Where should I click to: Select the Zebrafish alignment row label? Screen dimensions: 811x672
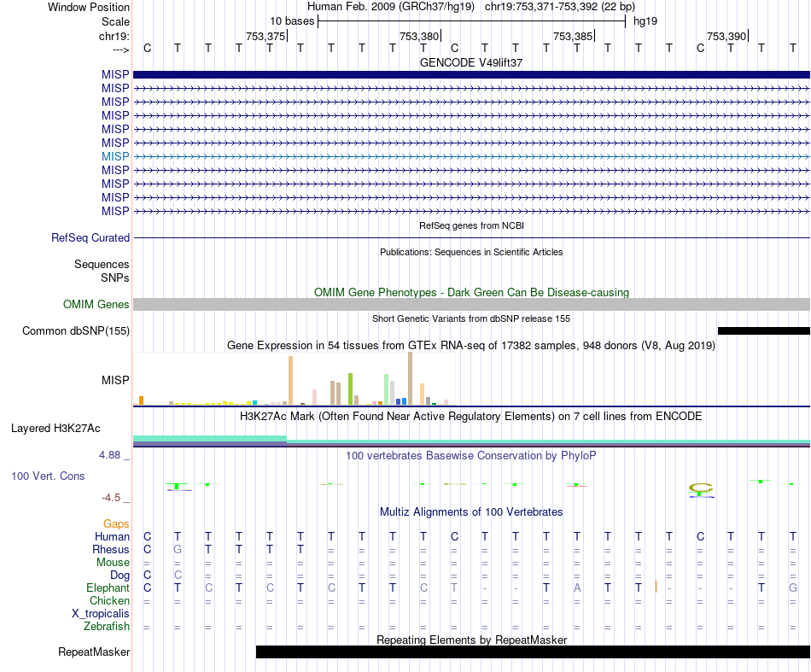pyautogui.click(x=107, y=627)
